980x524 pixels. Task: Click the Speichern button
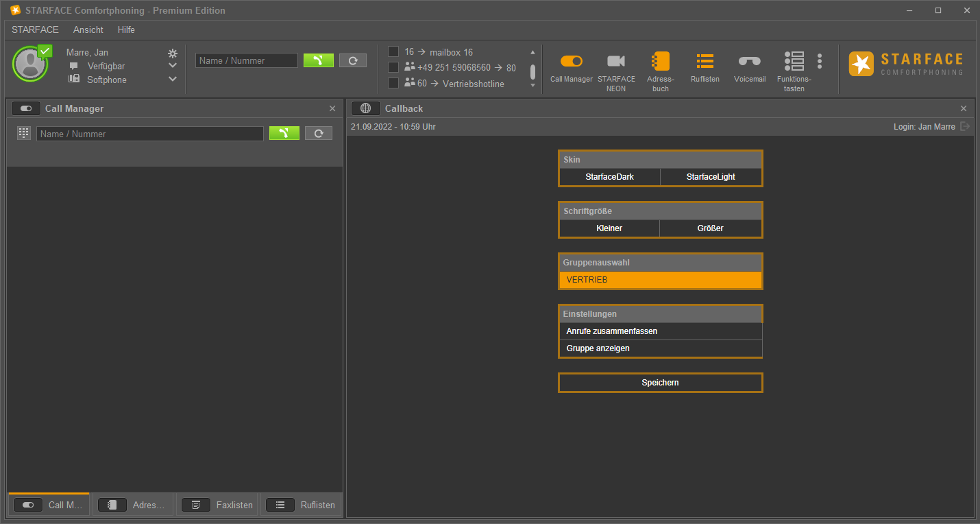660,383
